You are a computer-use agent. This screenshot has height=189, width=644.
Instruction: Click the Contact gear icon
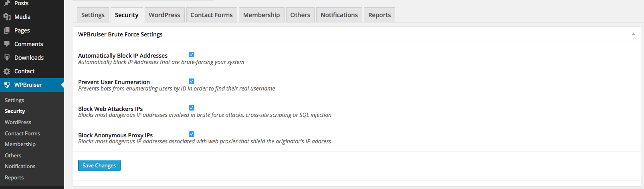[x=7, y=71]
